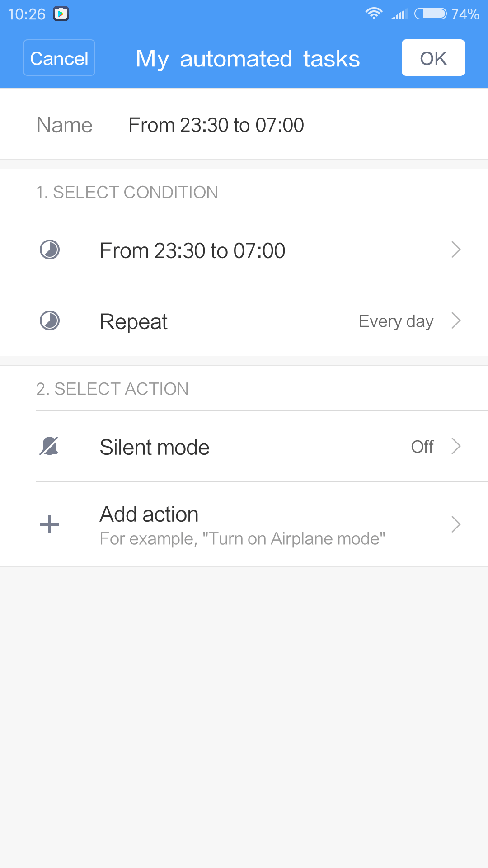Expand the time range condition chevron
The height and width of the screenshot is (868, 488).
pyautogui.click(x=456, y=250)
